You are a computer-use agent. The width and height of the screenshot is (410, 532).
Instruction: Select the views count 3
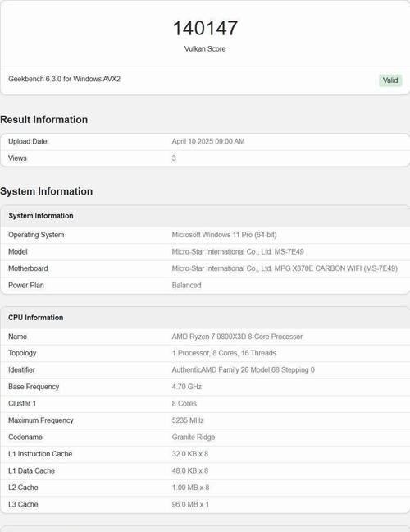(x=174, y=158)
